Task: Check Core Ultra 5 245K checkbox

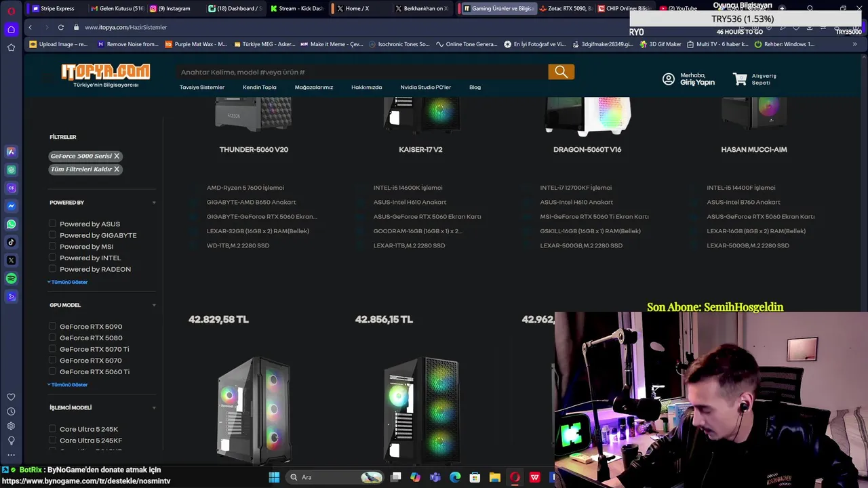Action: [x=52, y=429]
